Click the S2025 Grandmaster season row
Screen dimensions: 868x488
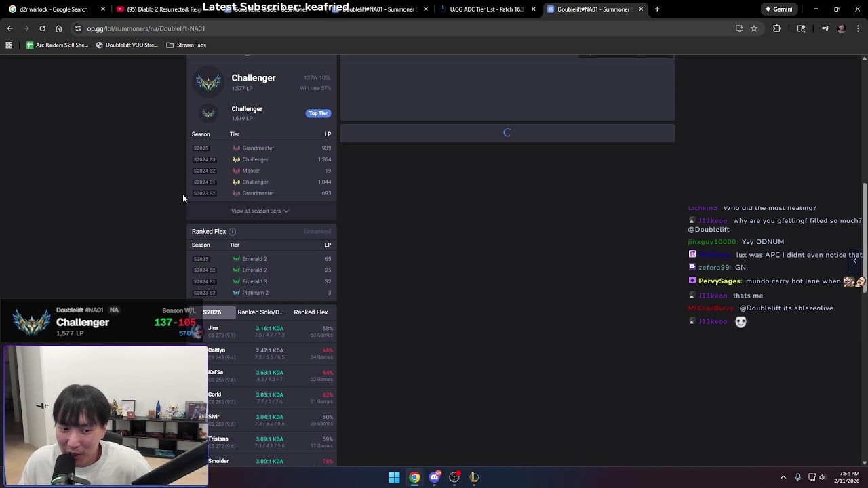[x=262, y=148]
